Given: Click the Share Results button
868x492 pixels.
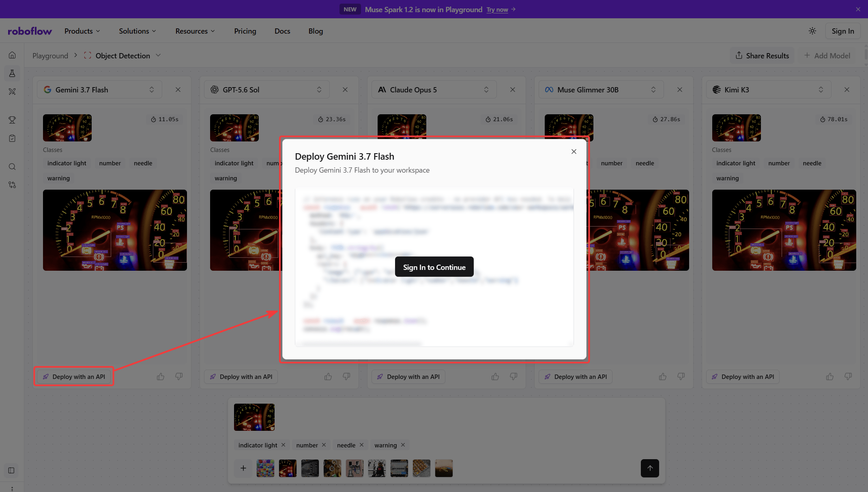Looking at the screenshot, I should click(x=763, y=56).
